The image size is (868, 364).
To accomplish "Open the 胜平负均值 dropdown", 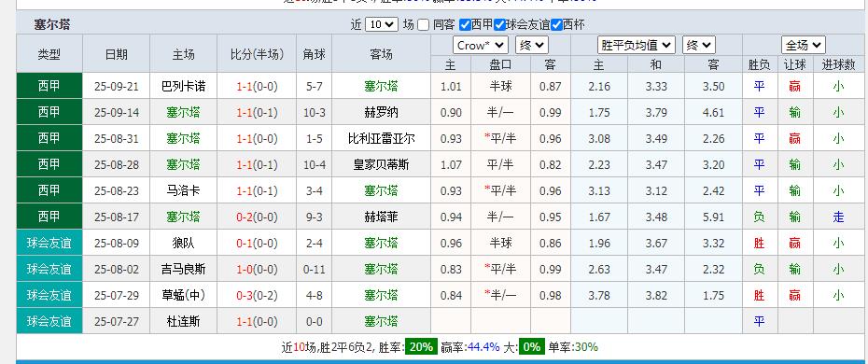I will pos(636,46).
